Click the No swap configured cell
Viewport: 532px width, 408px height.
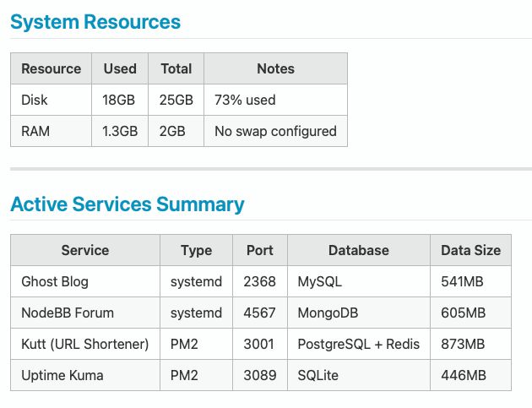275,131
